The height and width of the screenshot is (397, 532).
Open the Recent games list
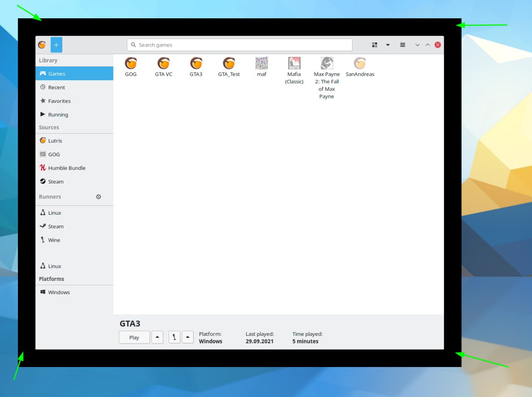click(74, 87)
